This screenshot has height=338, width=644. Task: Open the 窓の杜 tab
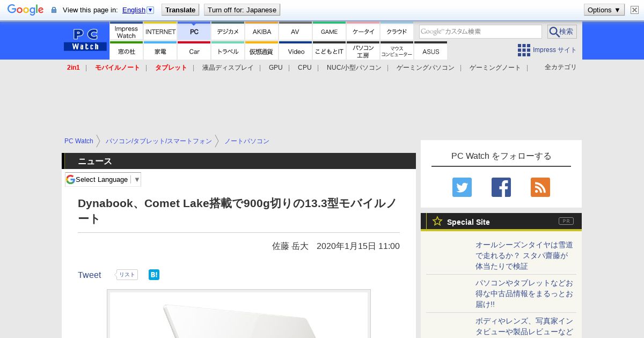(126, 51)
